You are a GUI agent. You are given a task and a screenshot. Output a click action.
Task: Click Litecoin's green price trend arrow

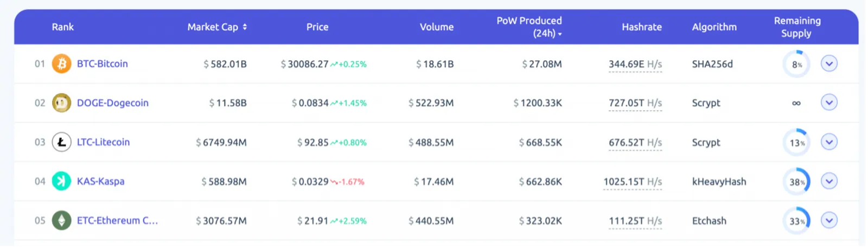click(x=334, y=143)
